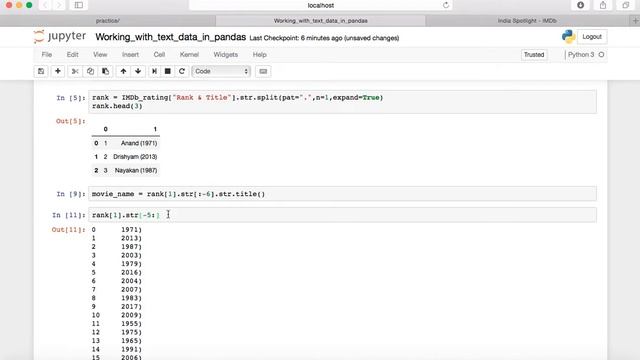Screen dimensions: 640x360
Task: Reload page in Safari address bar
Action: (x=446, y=5)
